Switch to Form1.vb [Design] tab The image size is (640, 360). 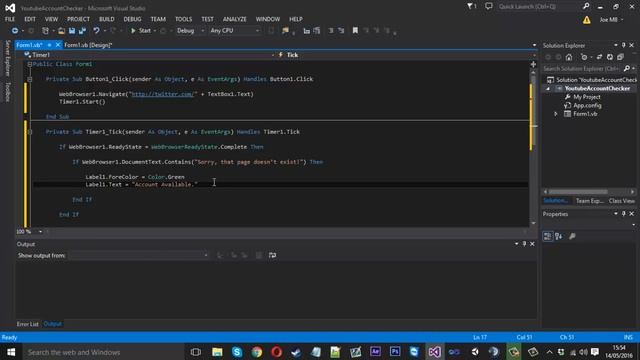(88, 45)
